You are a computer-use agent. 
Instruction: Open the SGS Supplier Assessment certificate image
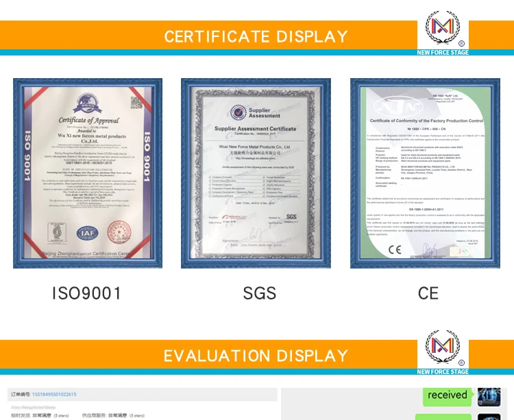[x=256, y=173]
